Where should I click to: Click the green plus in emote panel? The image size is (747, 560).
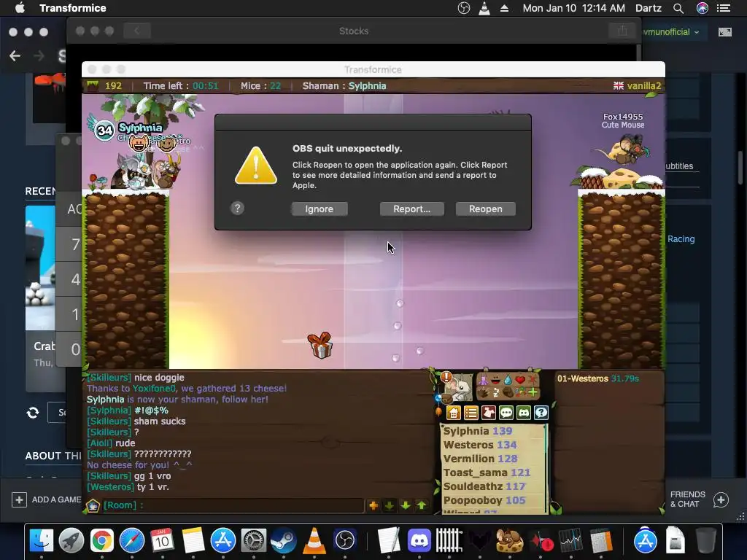[x=533, y=392]
